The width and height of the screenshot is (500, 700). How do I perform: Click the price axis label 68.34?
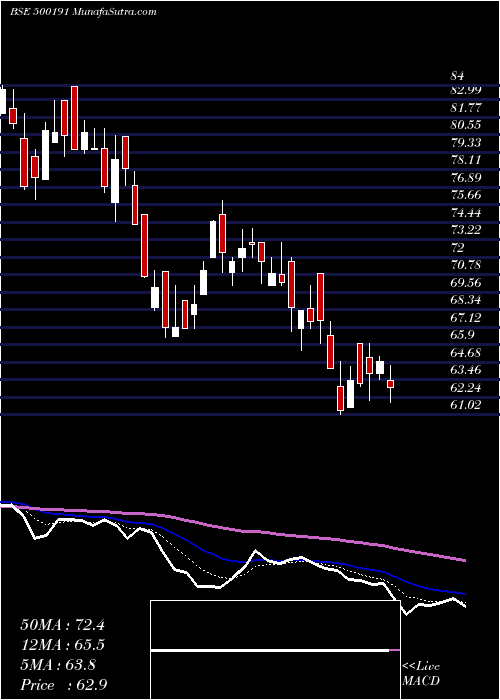466,300
